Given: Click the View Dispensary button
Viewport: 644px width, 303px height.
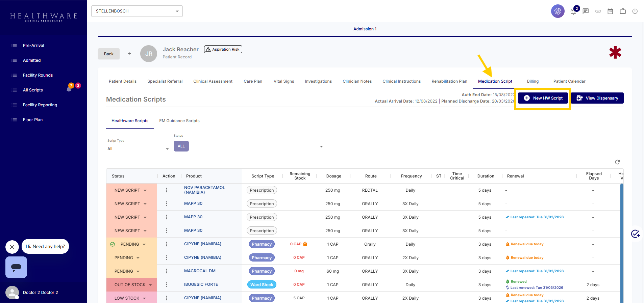Looking at the screenshot, I should coord(597,98).
